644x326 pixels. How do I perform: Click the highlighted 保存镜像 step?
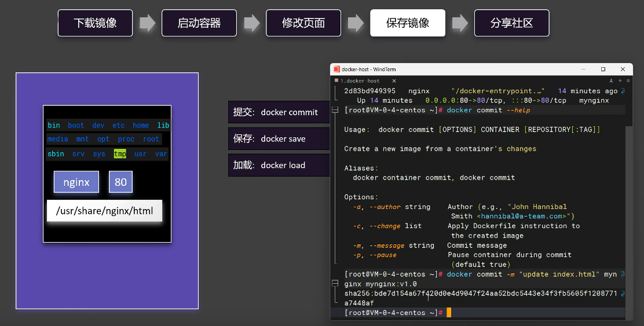click(x=408, y=23)
